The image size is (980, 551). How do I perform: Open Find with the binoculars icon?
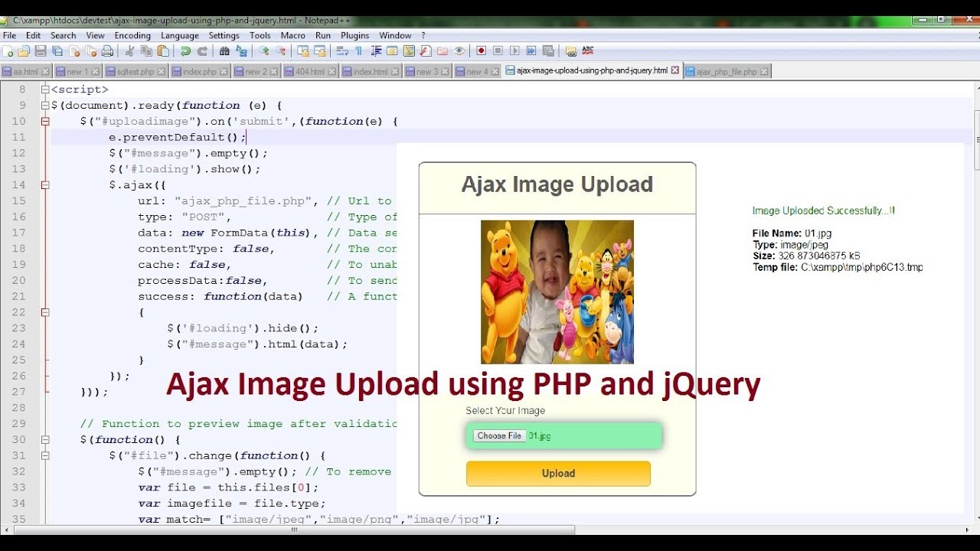point(224,51)
